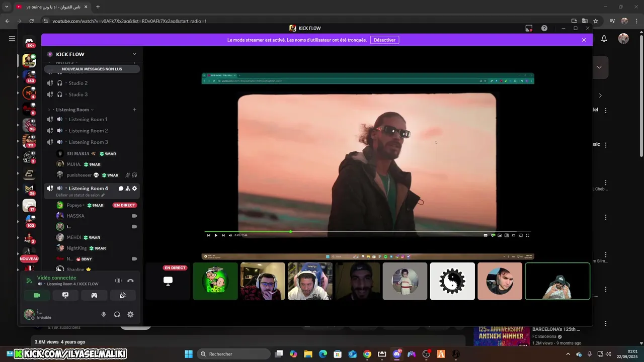644x362 pixels.
Task: Click the EN DIRECT badge beside Popeye
Action: click(125, 205)
